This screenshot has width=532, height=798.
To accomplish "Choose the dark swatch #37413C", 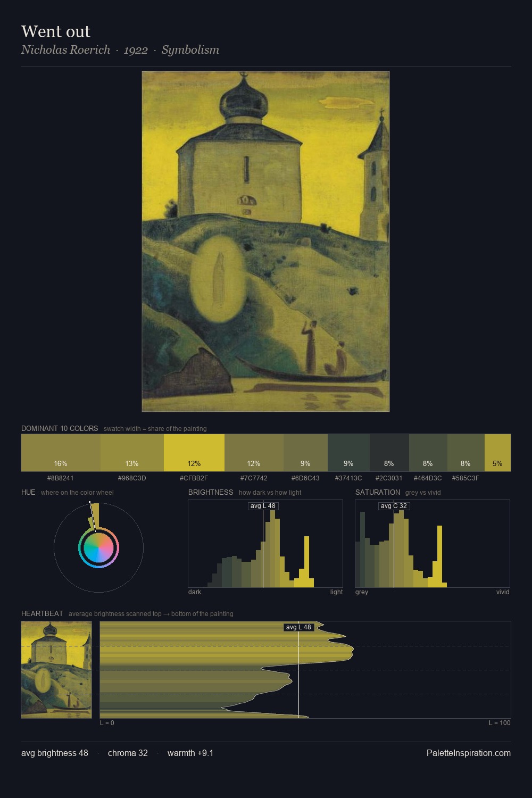I will [348, 453].
